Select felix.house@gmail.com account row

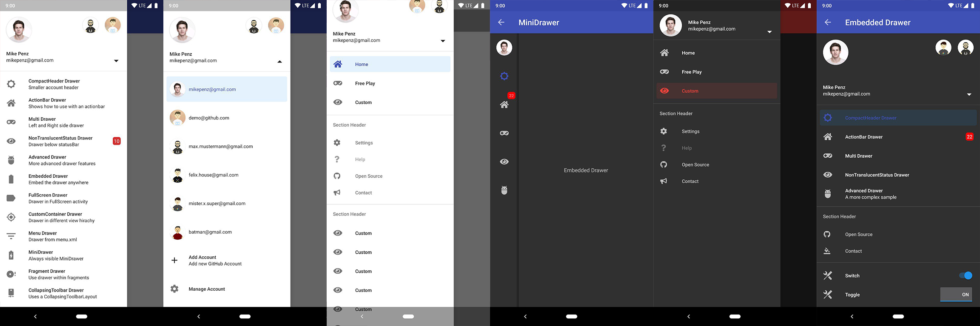click(227, 175)
